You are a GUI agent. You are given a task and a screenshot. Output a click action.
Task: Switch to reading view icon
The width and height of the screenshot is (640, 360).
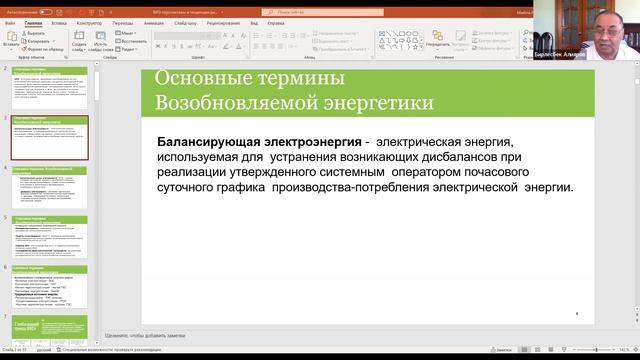tap(551, 350)
